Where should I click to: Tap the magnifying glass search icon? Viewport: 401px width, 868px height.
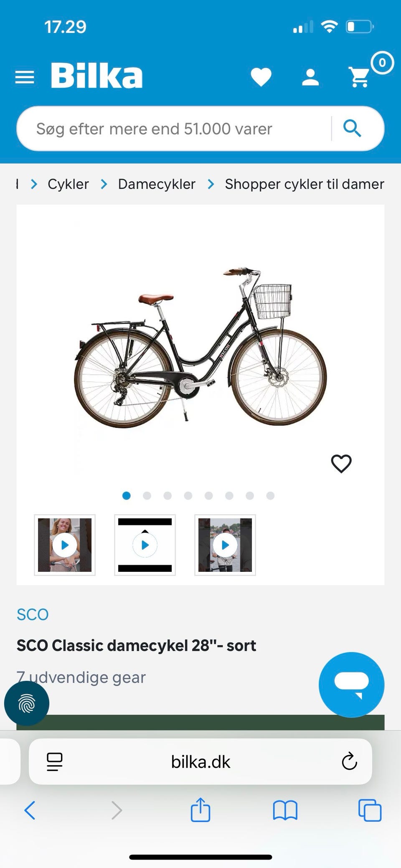[352, 128]
